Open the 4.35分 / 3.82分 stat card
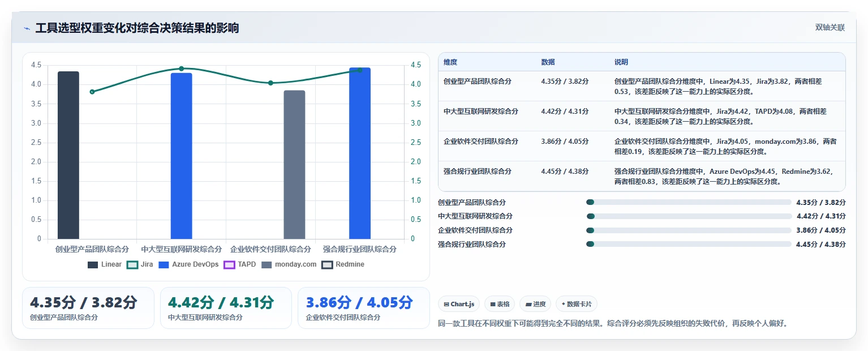This screenshot has height=351, width=868. point(88,308)
